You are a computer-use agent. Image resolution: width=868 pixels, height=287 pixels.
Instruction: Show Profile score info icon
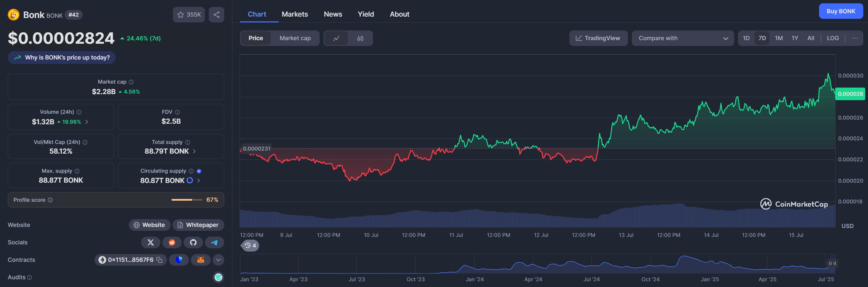(x=50, y=200)
